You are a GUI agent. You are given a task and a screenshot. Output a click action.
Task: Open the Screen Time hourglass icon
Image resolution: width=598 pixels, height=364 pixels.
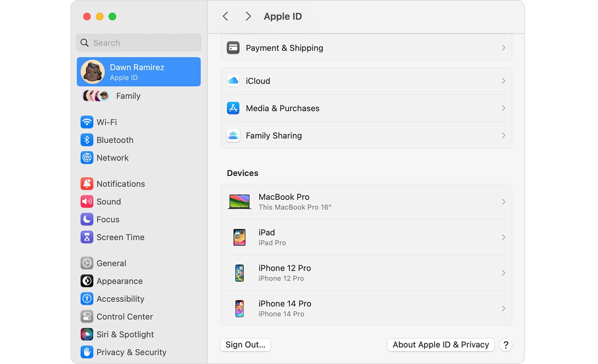click(87, 237)
